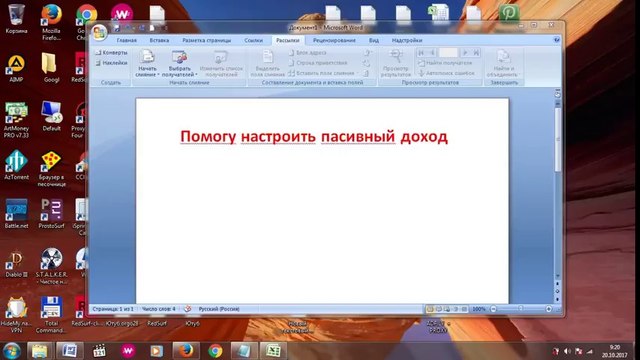Go to previous record in preview results
Image resolution: width=640 pixels, height=360 pixels.
431,53
